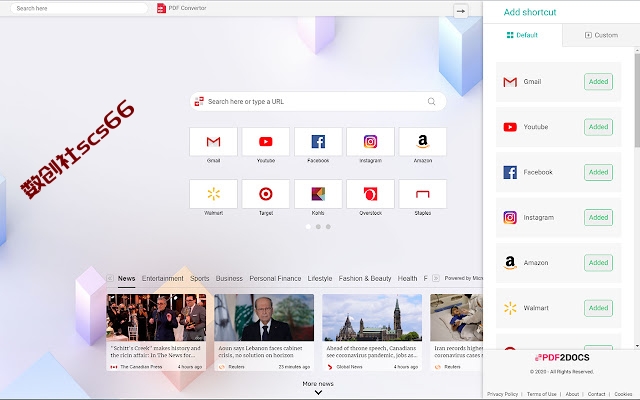Click the PDF2DOCS logo in panel footer
Image resolution: width=640 pixels, height=400 pixels.
coord(562,358)
